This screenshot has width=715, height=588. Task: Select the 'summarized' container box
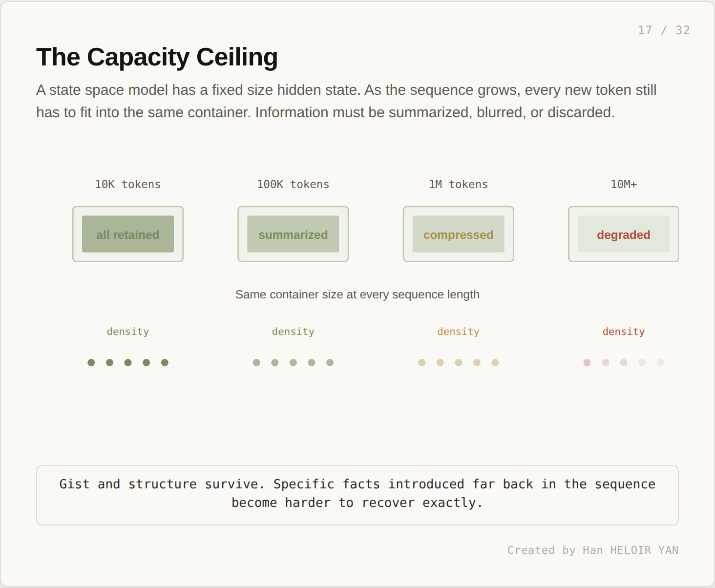coord(293,234)
